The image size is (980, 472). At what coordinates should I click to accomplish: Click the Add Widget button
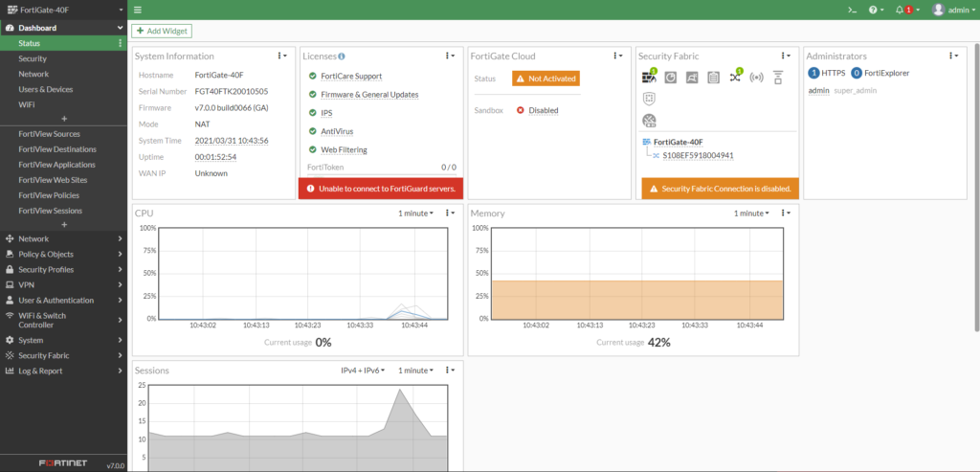click(161, 31)
